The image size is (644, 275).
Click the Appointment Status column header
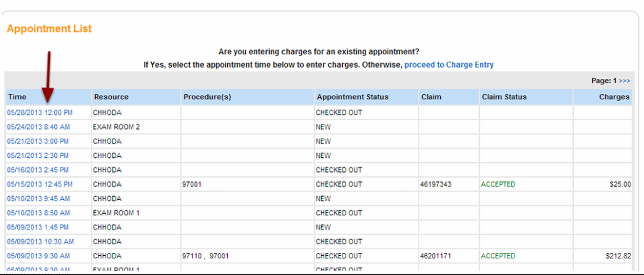point(353,97)
